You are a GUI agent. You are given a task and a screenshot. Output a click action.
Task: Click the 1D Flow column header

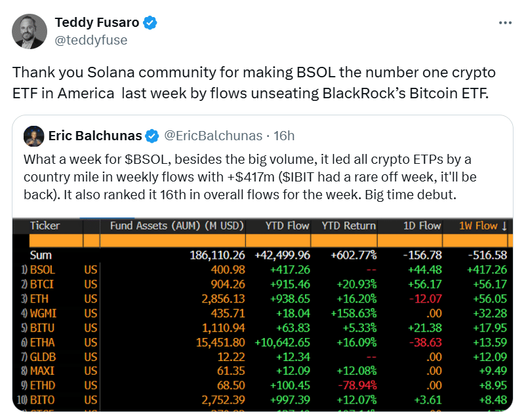[421, 225]
